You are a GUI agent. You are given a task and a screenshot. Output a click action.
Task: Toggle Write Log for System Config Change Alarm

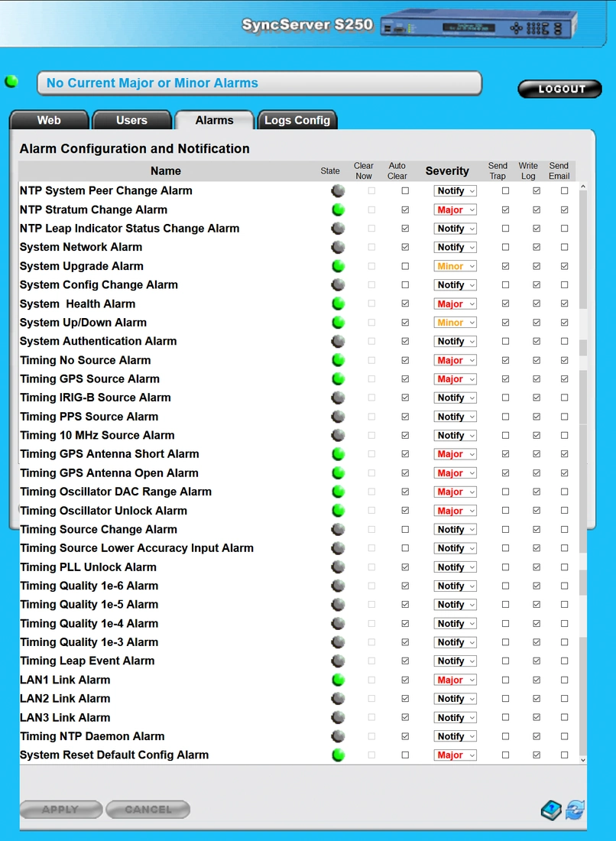click(x=537, y=285)
